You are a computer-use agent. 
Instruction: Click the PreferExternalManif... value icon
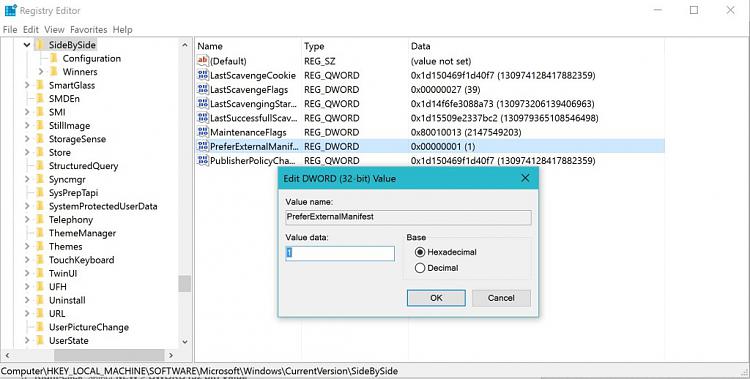(x=203, y=146)
